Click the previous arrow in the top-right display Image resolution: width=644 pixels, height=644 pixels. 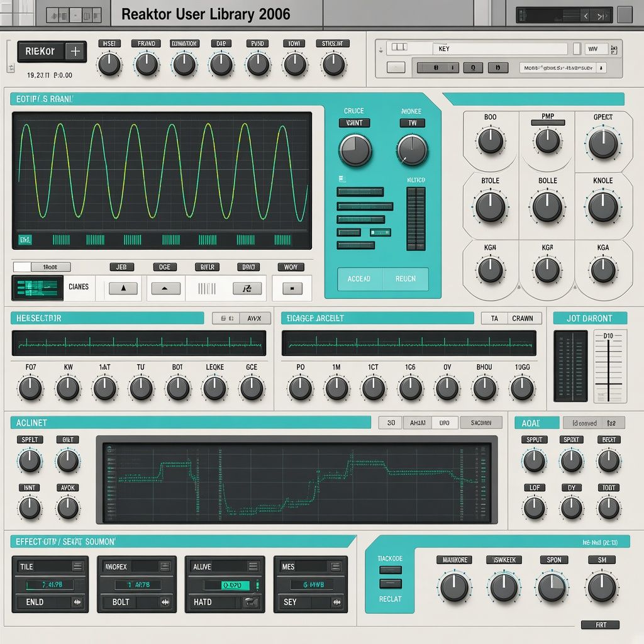[586, 16]
